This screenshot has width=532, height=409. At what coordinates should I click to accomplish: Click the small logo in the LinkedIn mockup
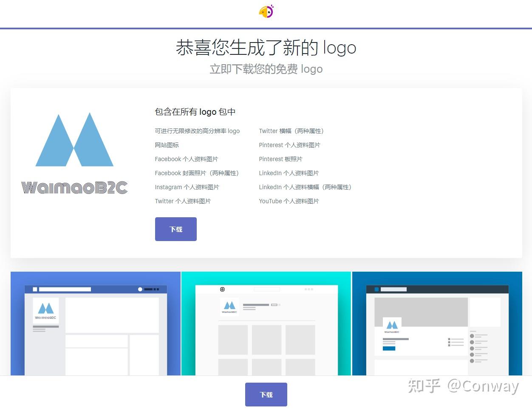click(392, 327)
